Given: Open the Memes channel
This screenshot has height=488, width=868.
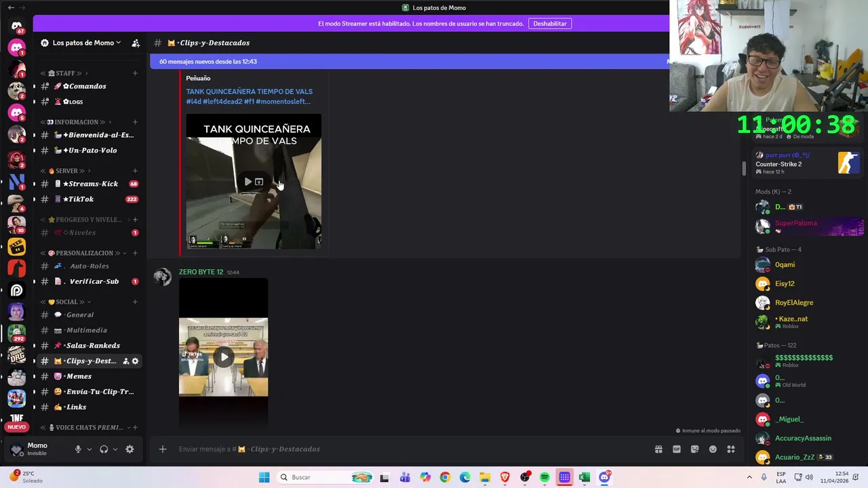Looking at the screenshot, I should (x=89, y=376).
